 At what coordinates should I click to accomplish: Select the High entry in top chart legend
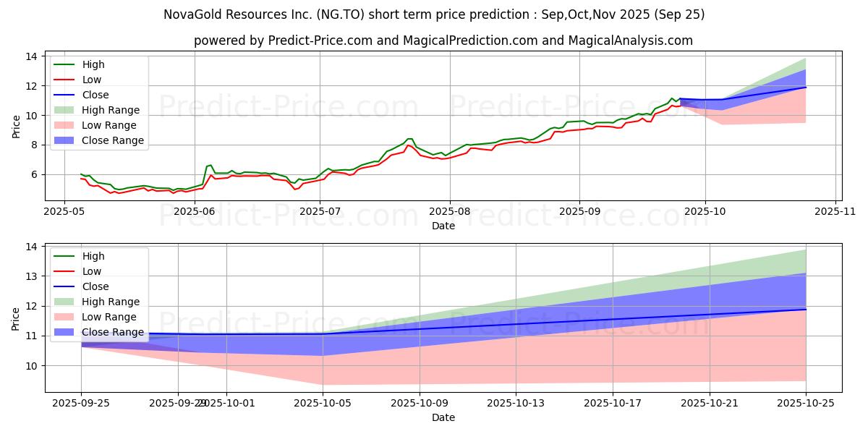point(93,64)
